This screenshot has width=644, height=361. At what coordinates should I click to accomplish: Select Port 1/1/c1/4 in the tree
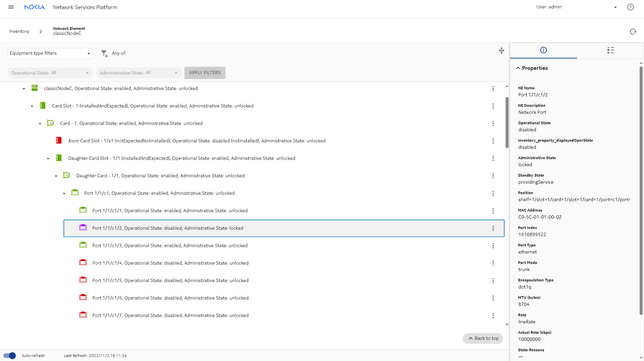coord(170,263)
